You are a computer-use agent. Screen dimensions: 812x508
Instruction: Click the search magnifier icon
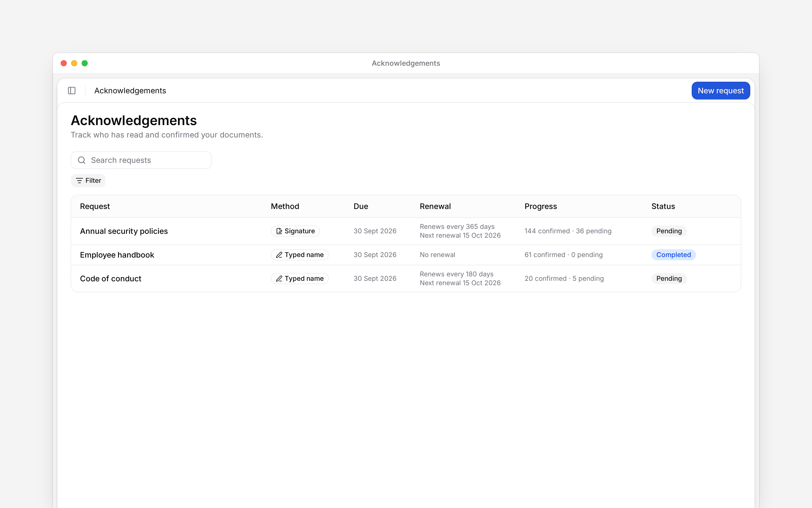point(82,160)
